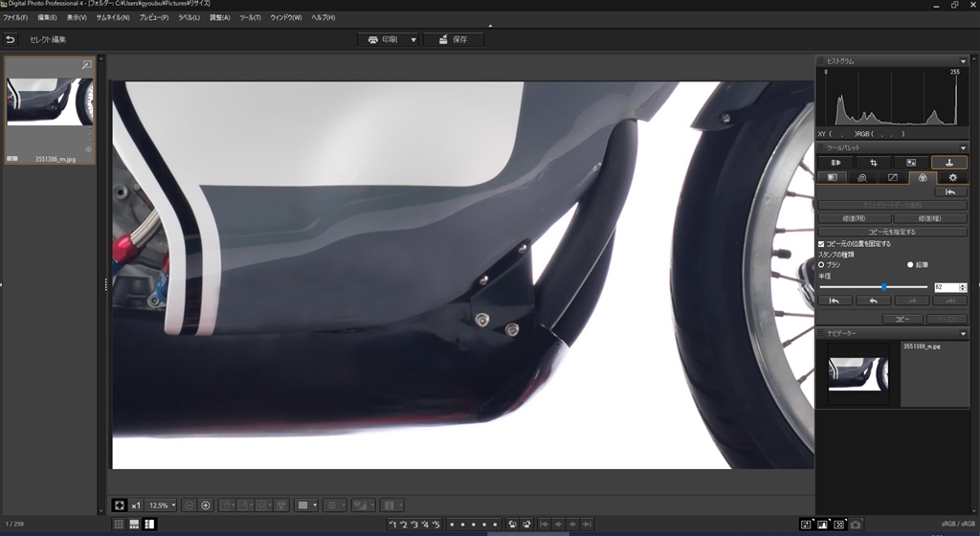Collapse the ヒストグラム panel header
Screen dimensions: 980x536
click(963, 61)
